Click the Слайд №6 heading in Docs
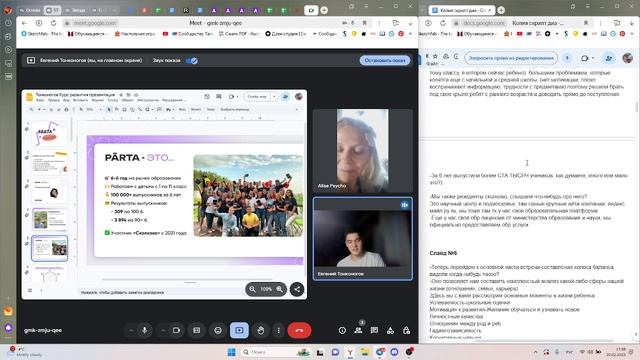Image resolution: width=640 pixels, height=360 pixels. click(443, 253)
